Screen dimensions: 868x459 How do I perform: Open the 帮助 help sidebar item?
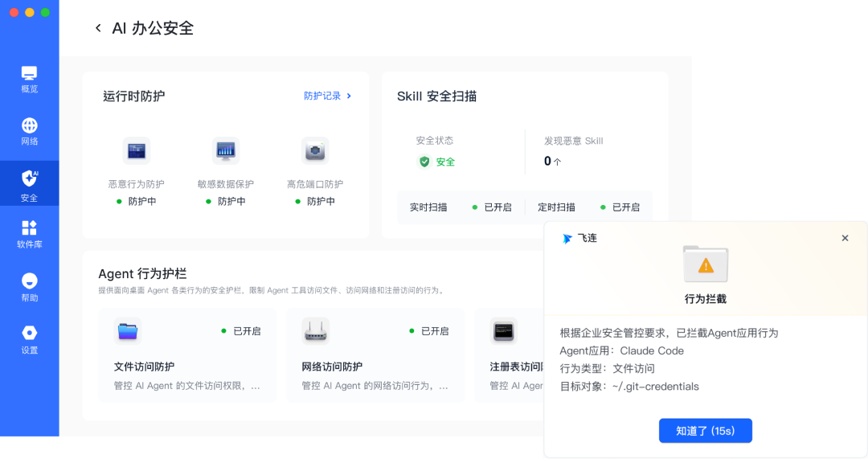30,287
